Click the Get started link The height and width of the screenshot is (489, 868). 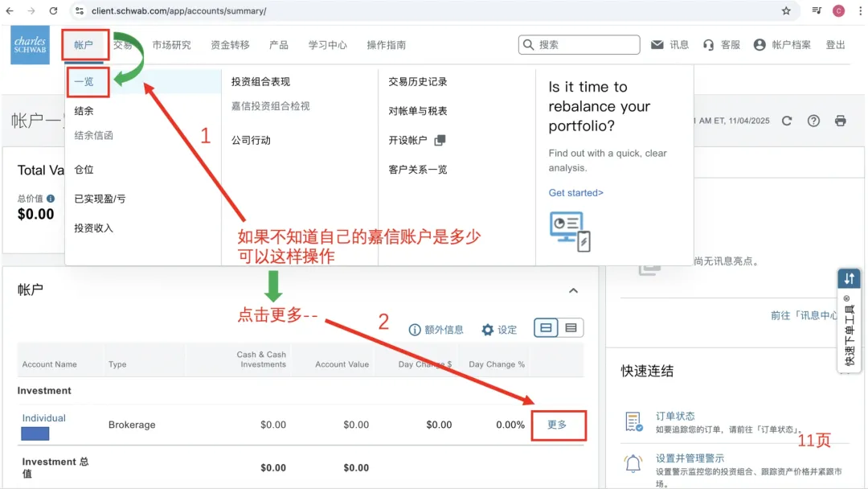pos(575,193)
